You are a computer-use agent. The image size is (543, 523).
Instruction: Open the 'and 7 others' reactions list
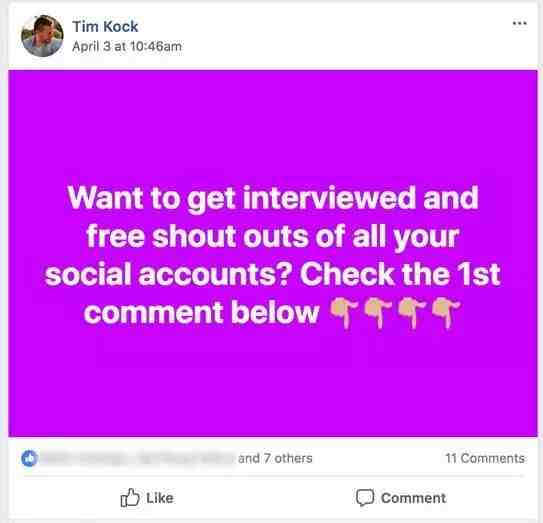(275, 458)
